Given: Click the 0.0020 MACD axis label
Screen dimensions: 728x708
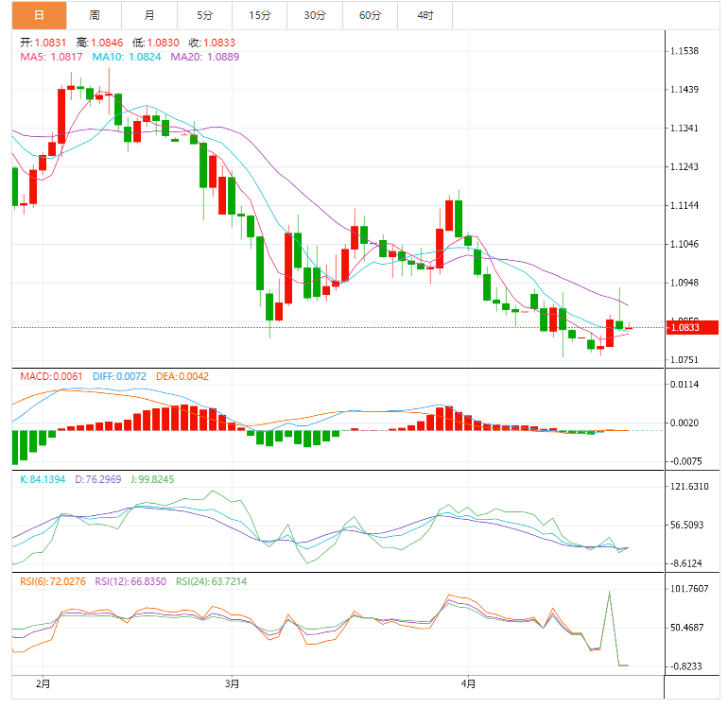Looking at the screenshot, I should (x=685, y=423).
